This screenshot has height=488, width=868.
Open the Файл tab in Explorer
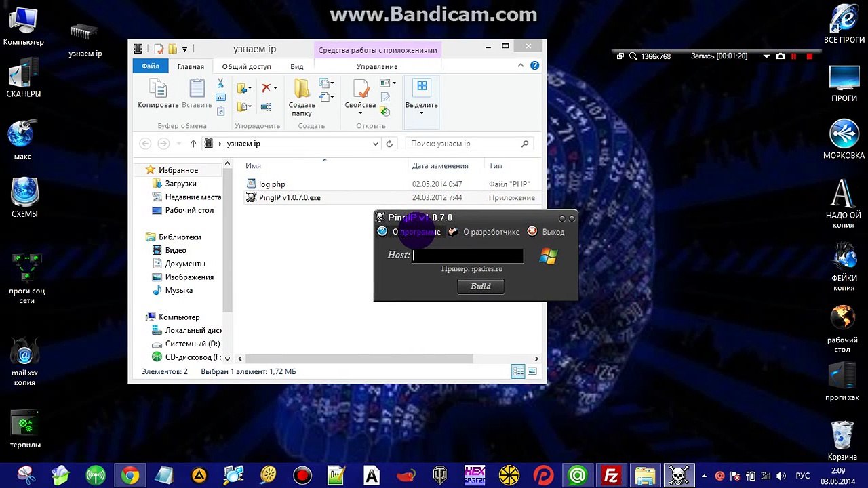point(151,66)
